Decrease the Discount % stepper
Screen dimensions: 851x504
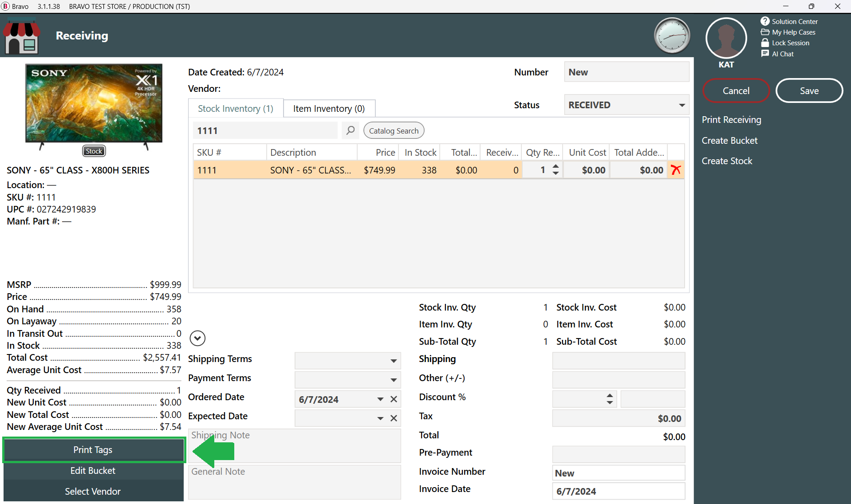610,402
